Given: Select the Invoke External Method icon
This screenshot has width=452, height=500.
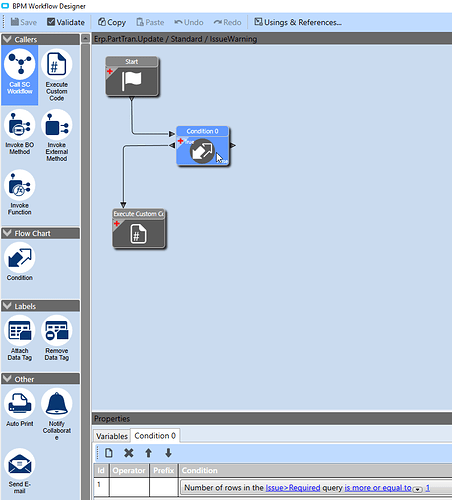Looking at the screenshot, I should 57,125.
